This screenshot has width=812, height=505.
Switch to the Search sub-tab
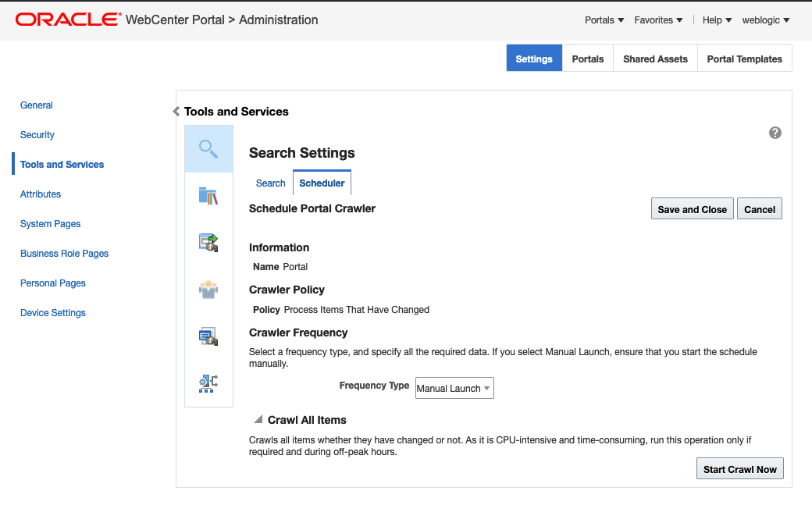(x=270, y=183)
